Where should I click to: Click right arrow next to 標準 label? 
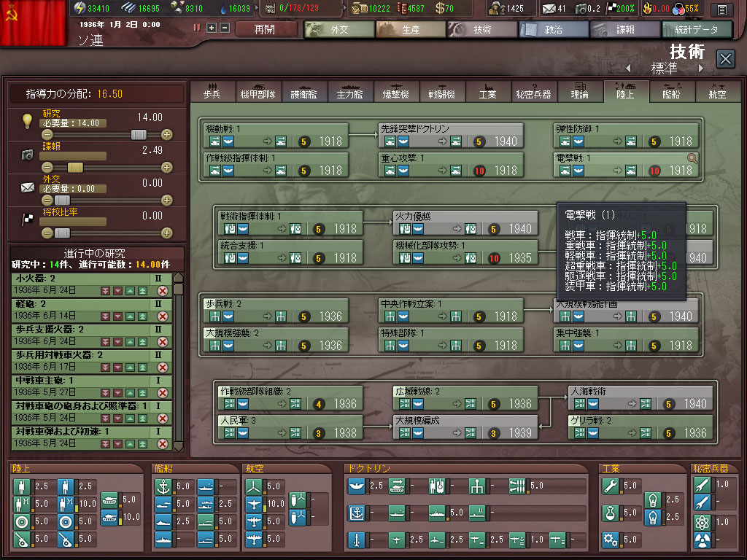point(701,68)
